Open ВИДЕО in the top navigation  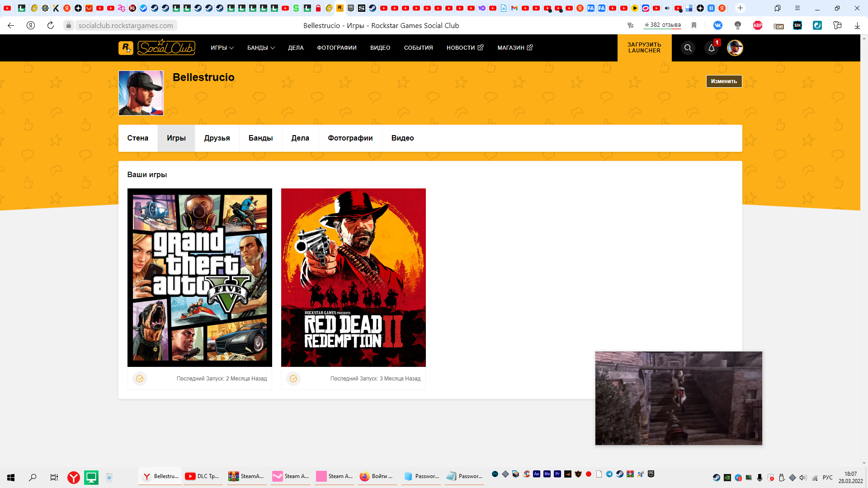(380, 47)
